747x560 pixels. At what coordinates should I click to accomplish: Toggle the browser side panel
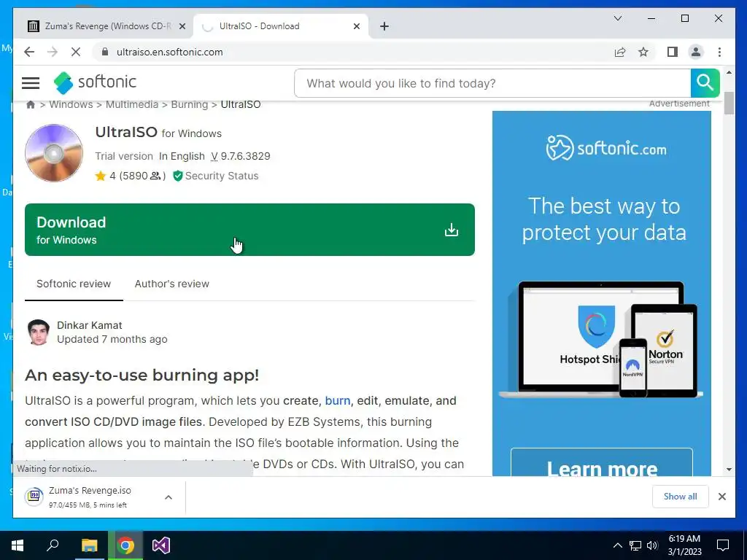[x=672, y=52]
